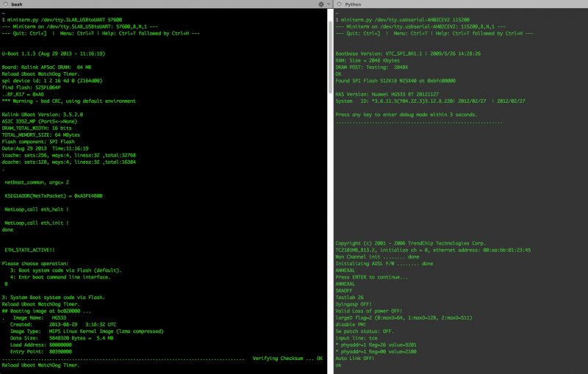The image size is (588, 374).
Task: Click 'find flash: S25FL064P' line
Action: pos(31,87)
